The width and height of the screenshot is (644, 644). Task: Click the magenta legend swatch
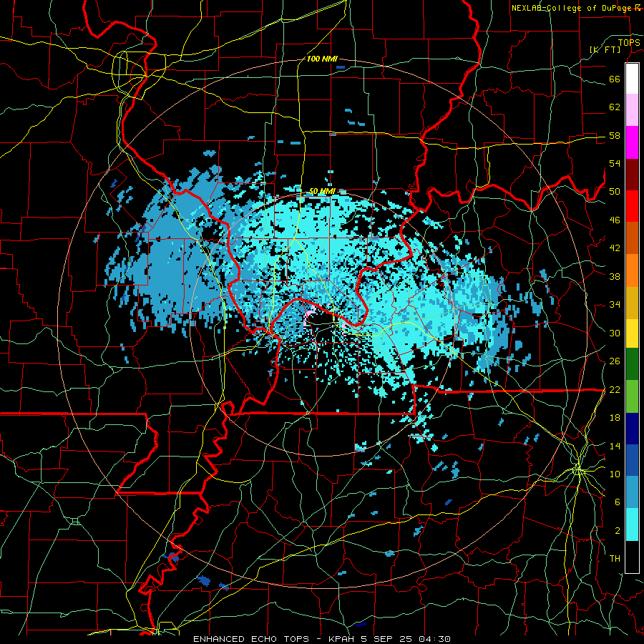[632, 142]
